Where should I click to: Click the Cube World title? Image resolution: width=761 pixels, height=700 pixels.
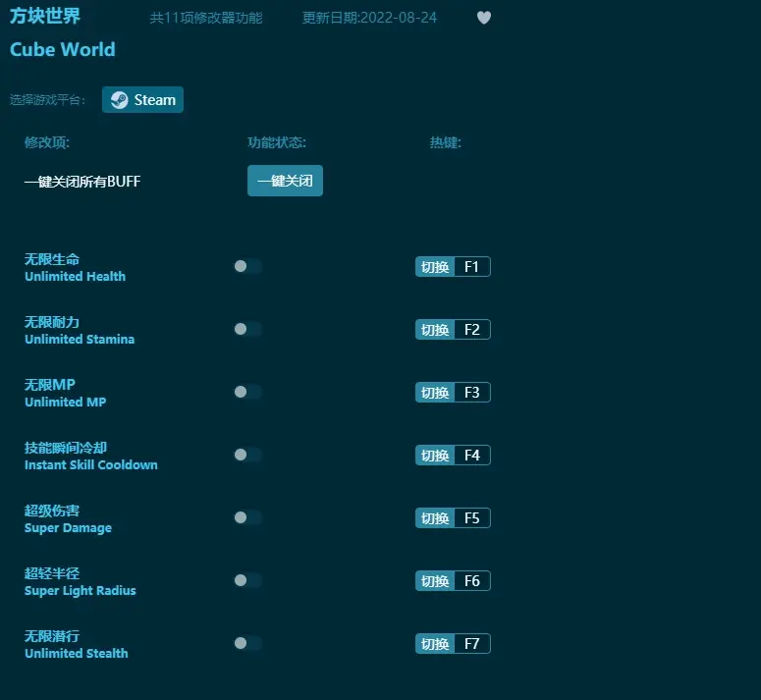[63, 49]
